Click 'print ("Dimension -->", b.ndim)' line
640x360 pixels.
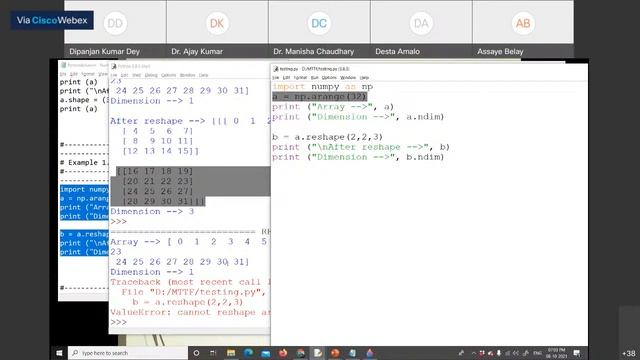pyautogui.click(x=358, y=157)
